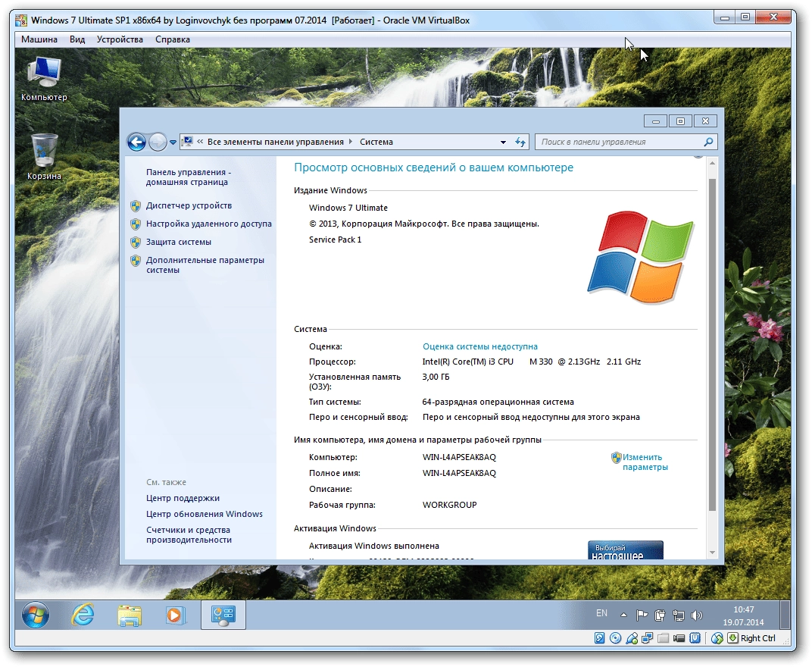Open the address bar history dropdown

tap(503, 142)
